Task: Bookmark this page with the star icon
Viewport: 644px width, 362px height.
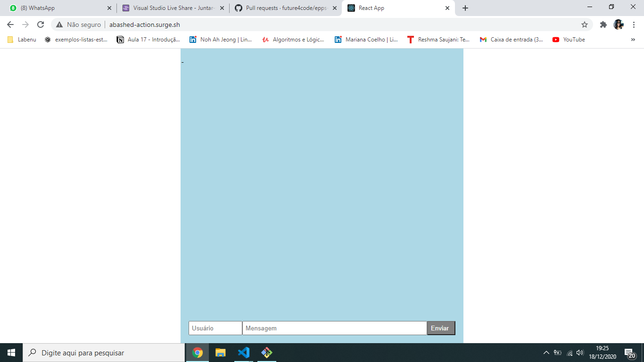Action: pos(585,25)
